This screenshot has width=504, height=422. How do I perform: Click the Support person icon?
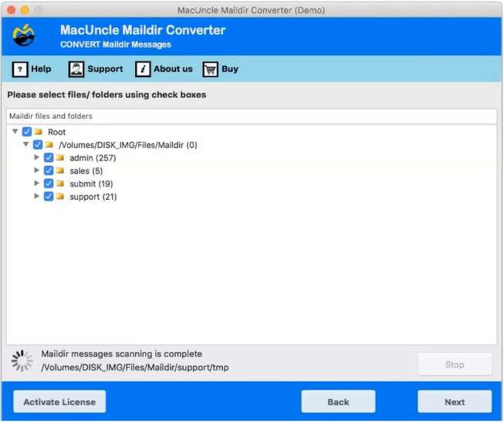(76, 69)
